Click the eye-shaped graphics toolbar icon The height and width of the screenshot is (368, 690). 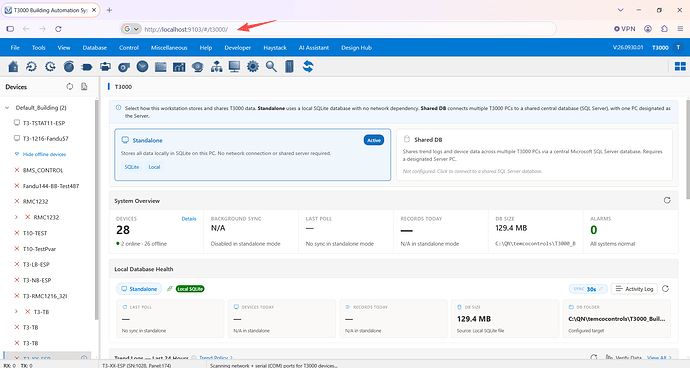click(x=198, y=66)
